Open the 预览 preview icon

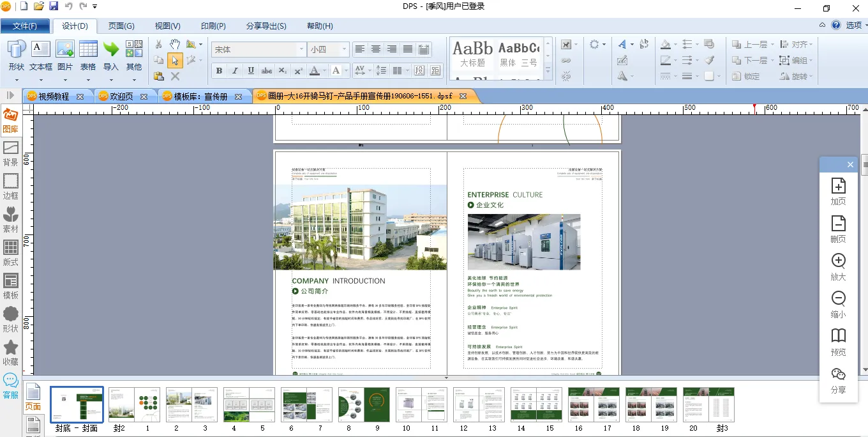tap(838, 342)
